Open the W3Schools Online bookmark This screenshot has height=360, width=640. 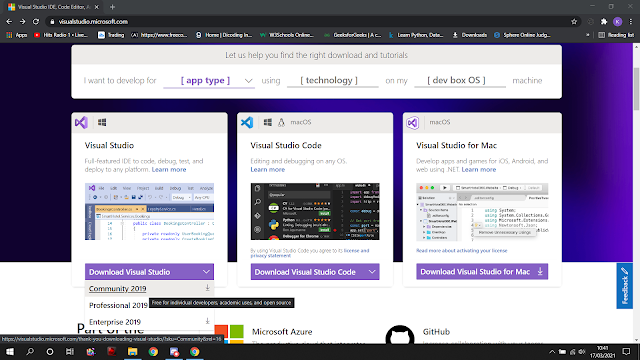pos(287,35)
